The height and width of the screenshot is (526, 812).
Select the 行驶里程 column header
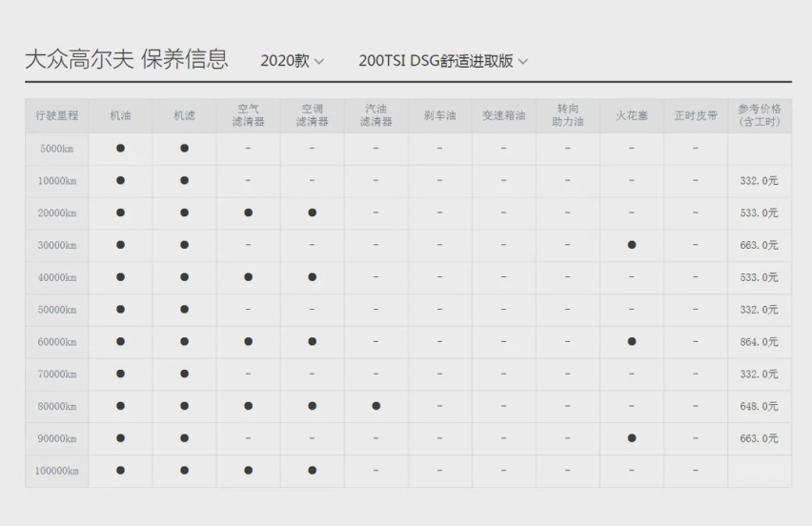pos(57,115)
